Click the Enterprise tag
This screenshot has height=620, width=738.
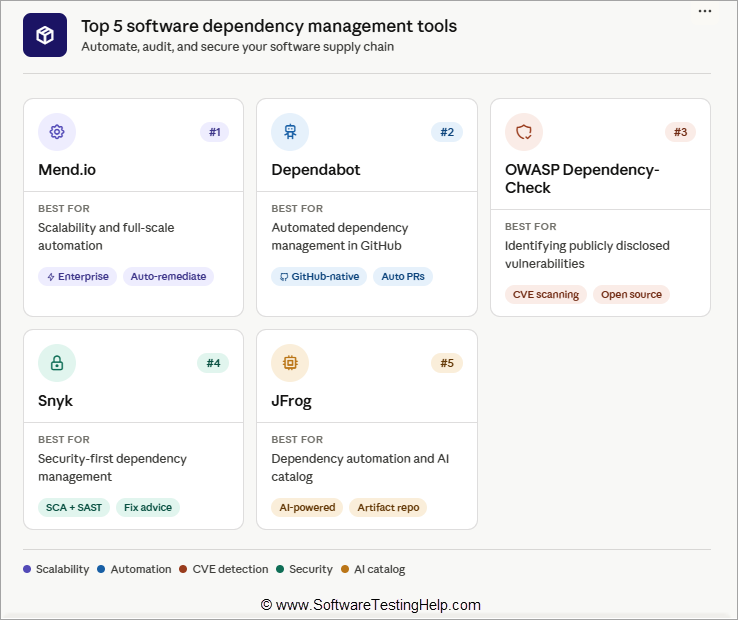coord(78,276)
